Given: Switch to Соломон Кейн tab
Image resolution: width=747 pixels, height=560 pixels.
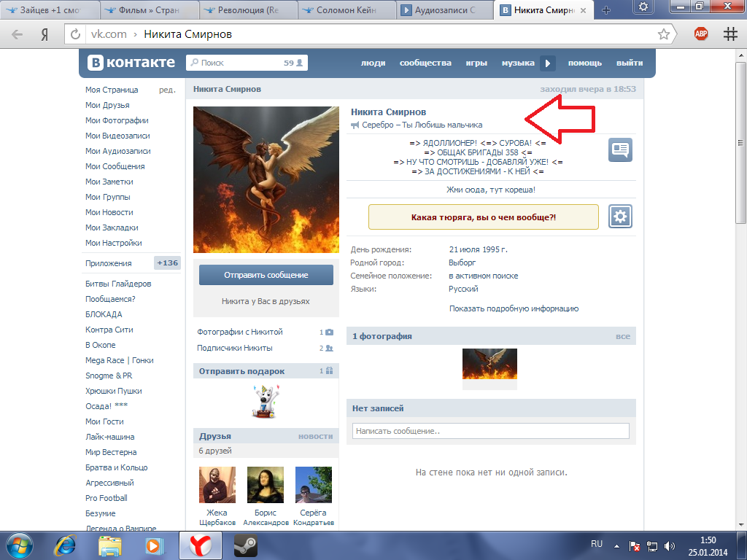Looking at the screenshot, I should (347, 10).
